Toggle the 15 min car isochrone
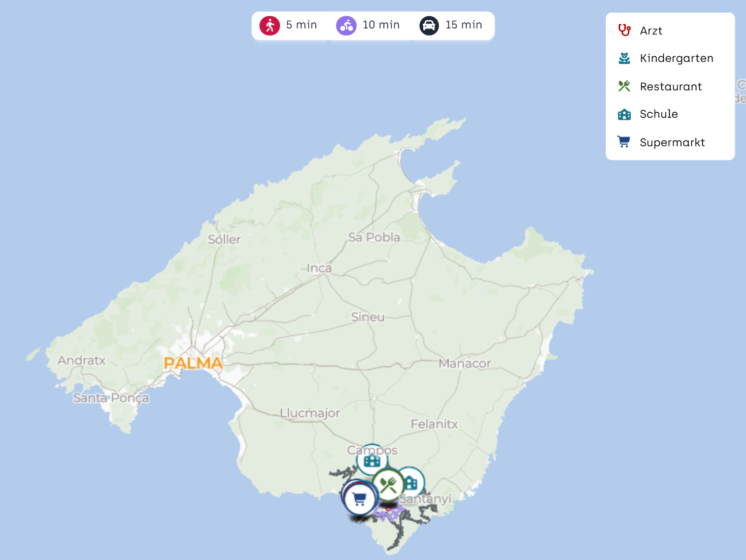The width and height of the screenshot is (746, 560). [451, 25]
